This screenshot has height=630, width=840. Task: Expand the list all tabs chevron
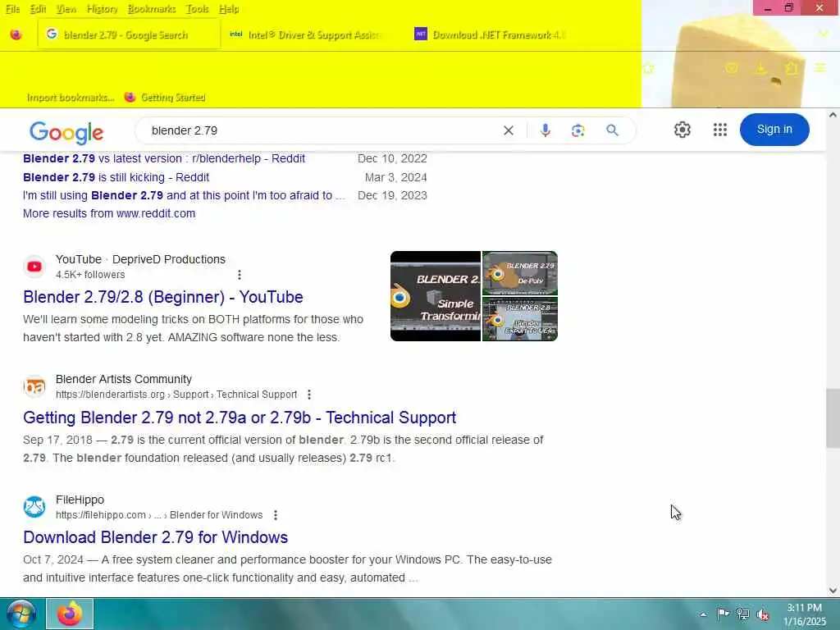[824, 34]
